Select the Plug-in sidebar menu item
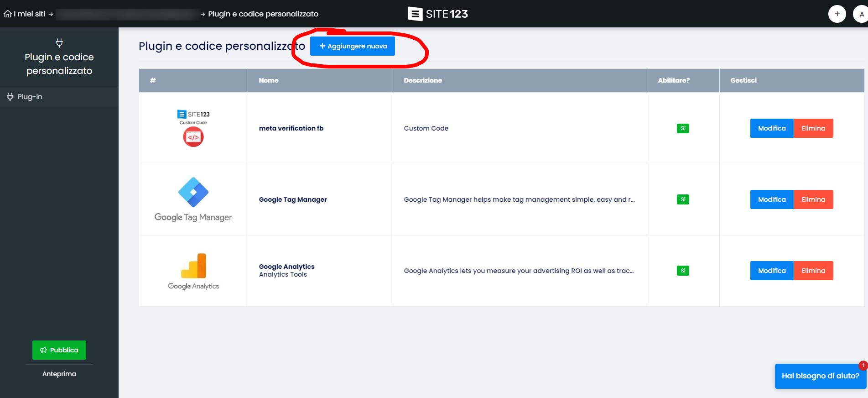 point(59,97)
